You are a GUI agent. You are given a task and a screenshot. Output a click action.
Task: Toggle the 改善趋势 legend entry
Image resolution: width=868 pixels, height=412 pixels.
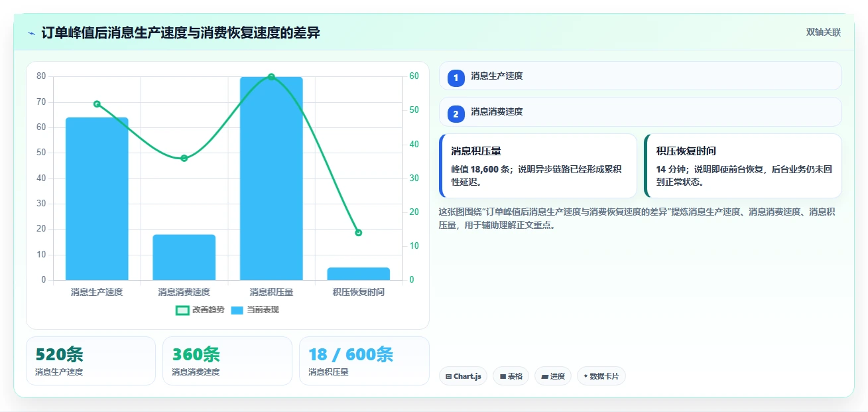(200, 310)
